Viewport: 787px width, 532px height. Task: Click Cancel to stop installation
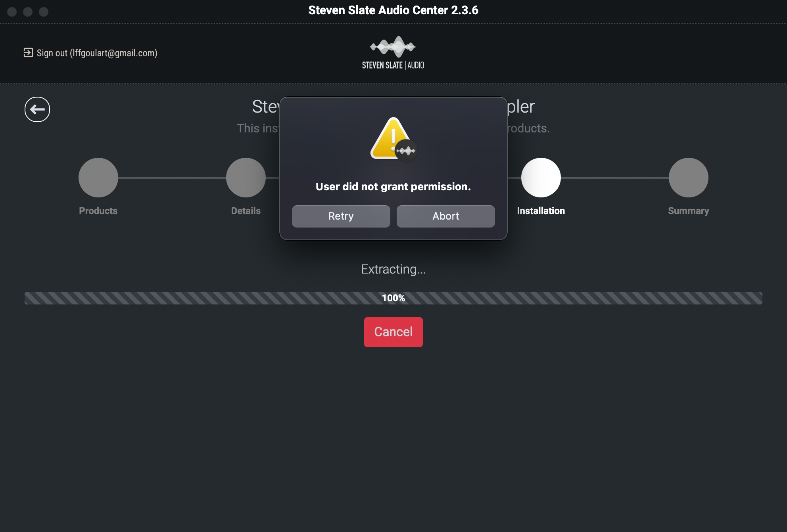(x=393, y=332)
